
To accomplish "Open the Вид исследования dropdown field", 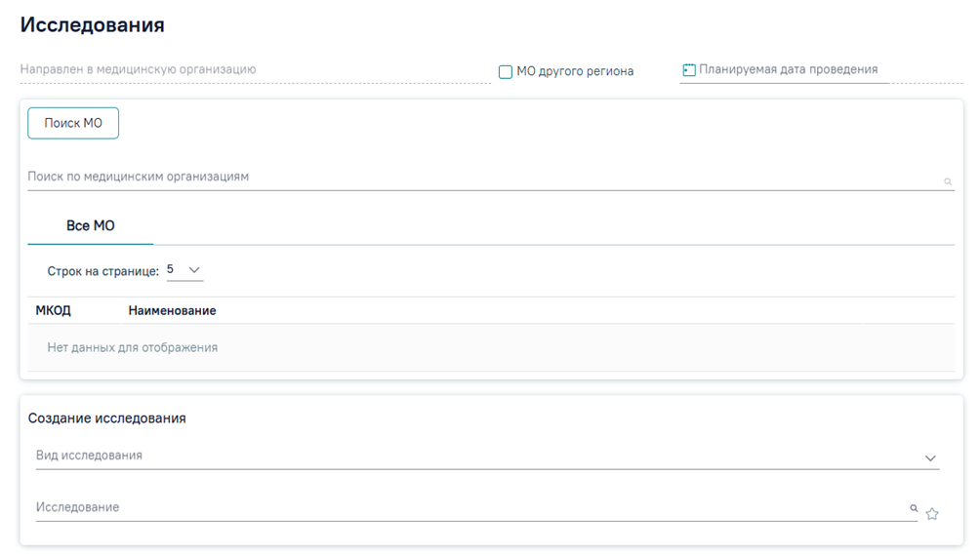I will pos(487,457).
